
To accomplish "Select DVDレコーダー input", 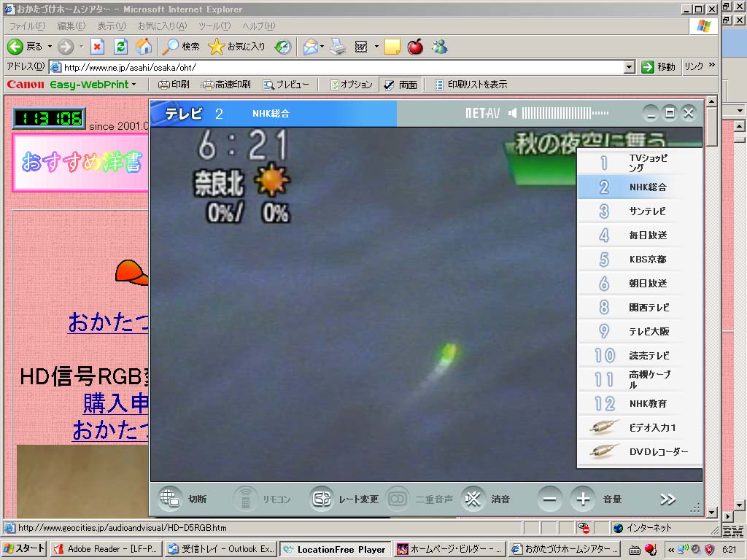I will (640, 451).
